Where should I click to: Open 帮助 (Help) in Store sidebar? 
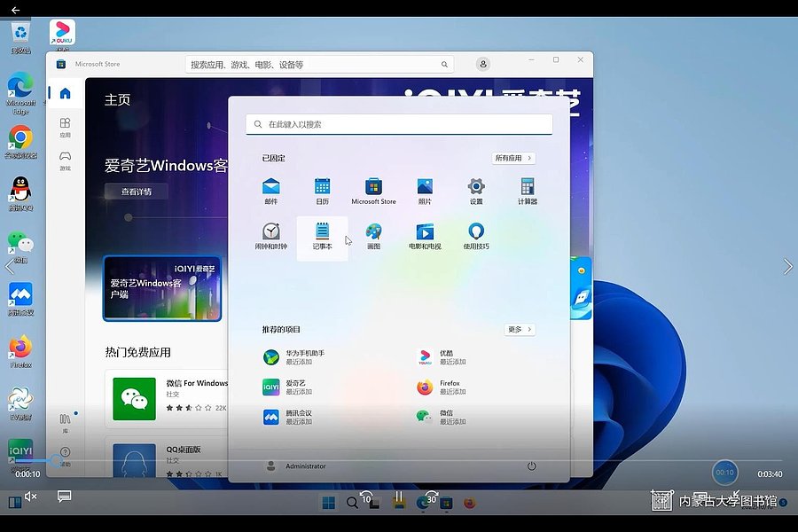tap(65, 456)
